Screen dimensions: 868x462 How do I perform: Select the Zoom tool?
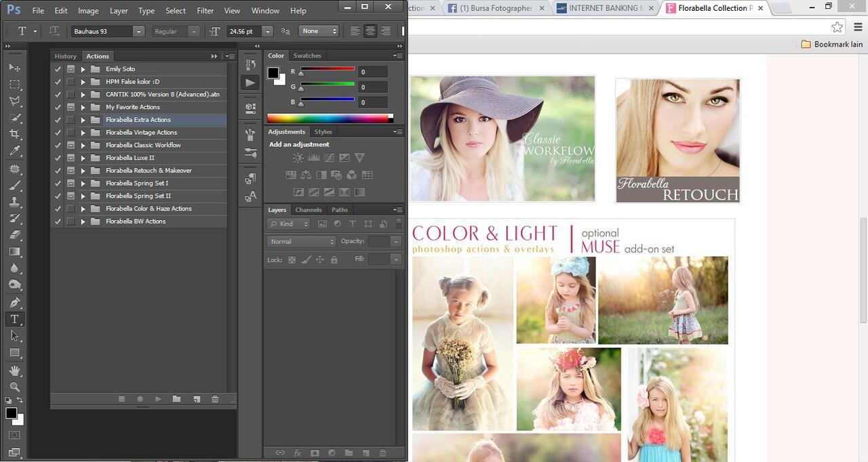click(x=14, y=387)
